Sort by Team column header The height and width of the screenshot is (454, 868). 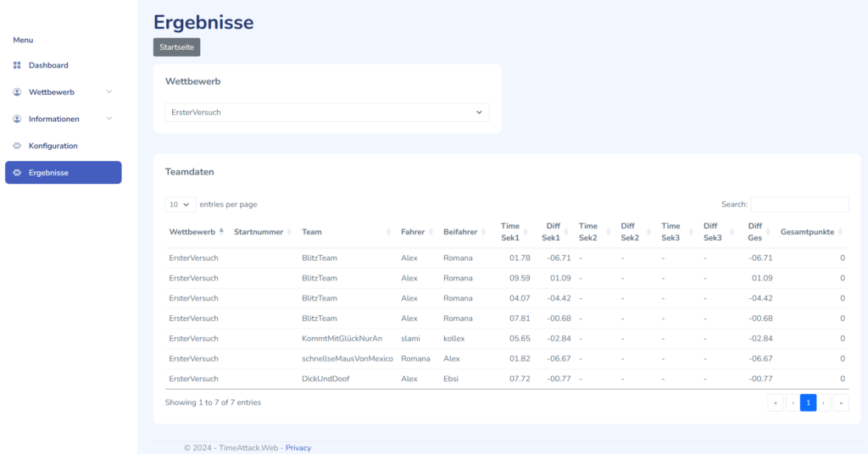coord(346,232)
